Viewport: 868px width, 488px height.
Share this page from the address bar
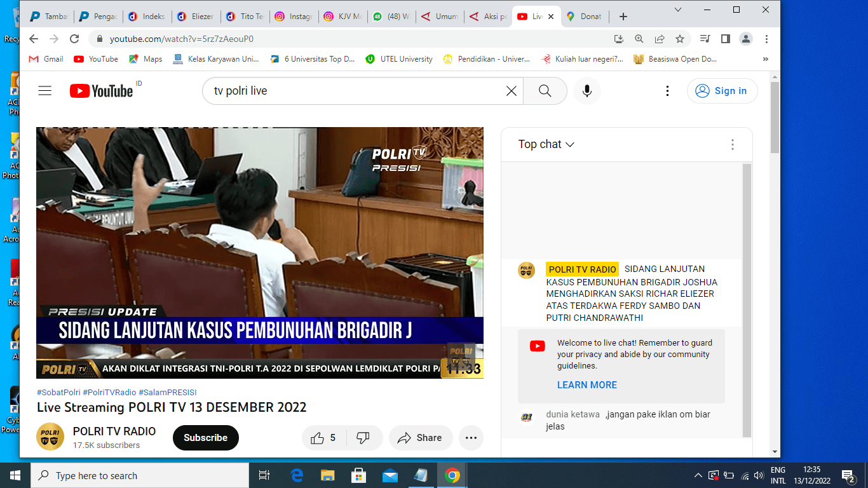660,39
